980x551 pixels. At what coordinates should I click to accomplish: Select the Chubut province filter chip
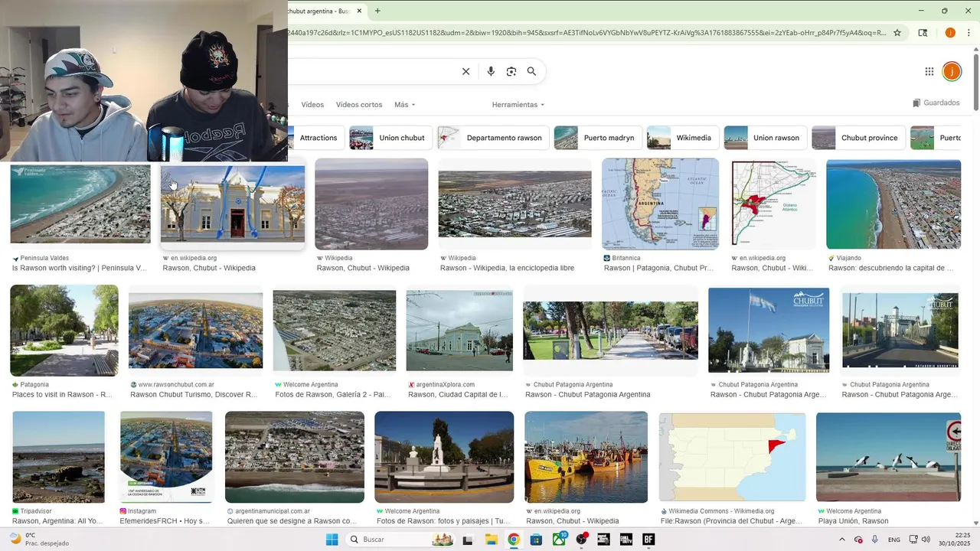pyautogui.click(x=857, y=138)
